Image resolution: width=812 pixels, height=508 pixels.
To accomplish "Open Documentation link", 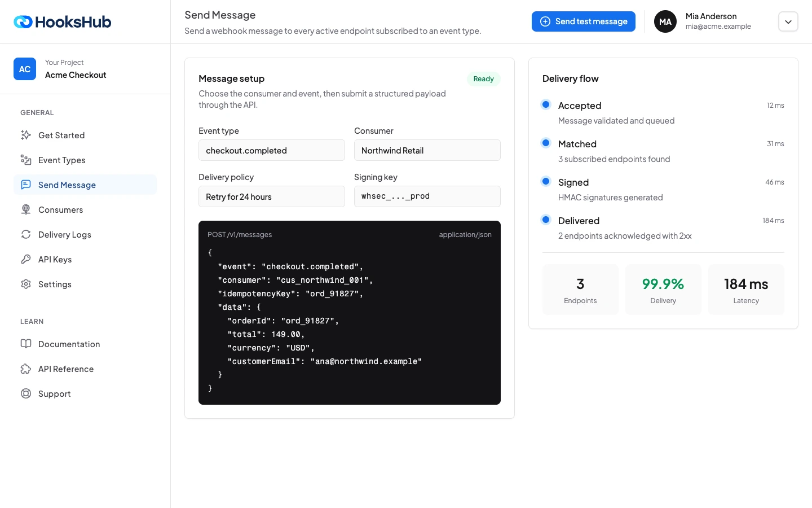I will pyautogui.click(x=85, y=344).
